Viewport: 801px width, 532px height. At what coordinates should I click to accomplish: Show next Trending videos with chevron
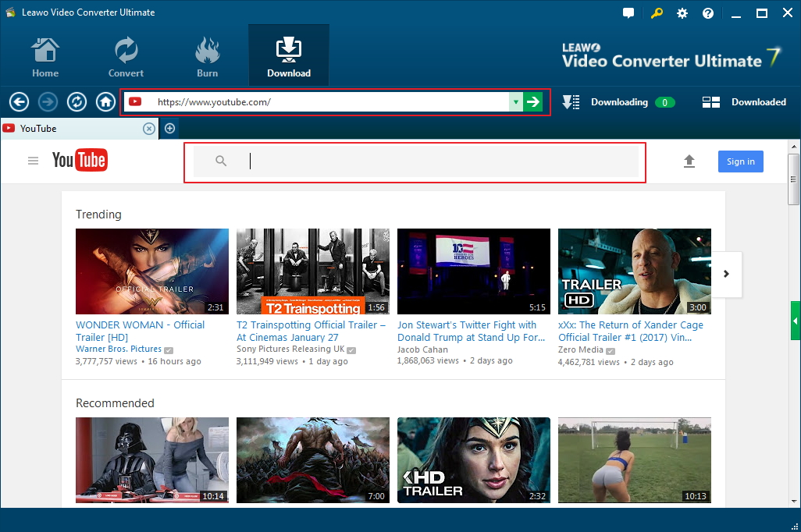pos(726,274)
